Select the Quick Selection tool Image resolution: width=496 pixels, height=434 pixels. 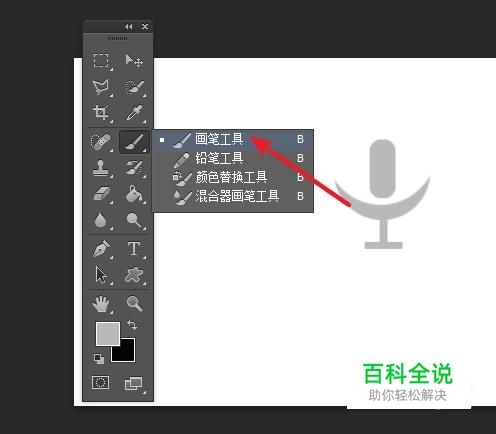(x=134, y=87)
